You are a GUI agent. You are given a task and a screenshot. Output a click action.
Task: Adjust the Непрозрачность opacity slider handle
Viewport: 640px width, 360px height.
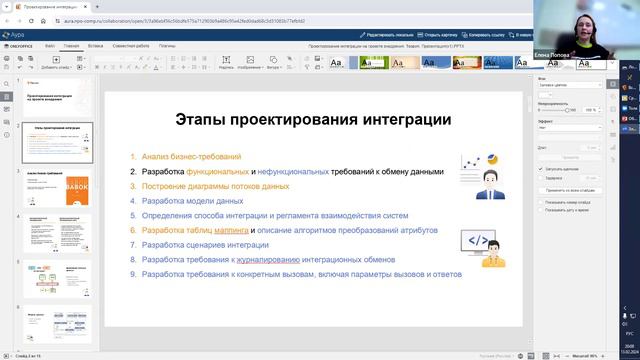(567, 110)
